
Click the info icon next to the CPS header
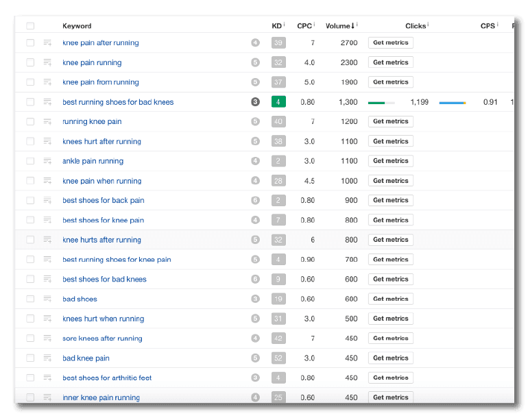tap(498, 25)
